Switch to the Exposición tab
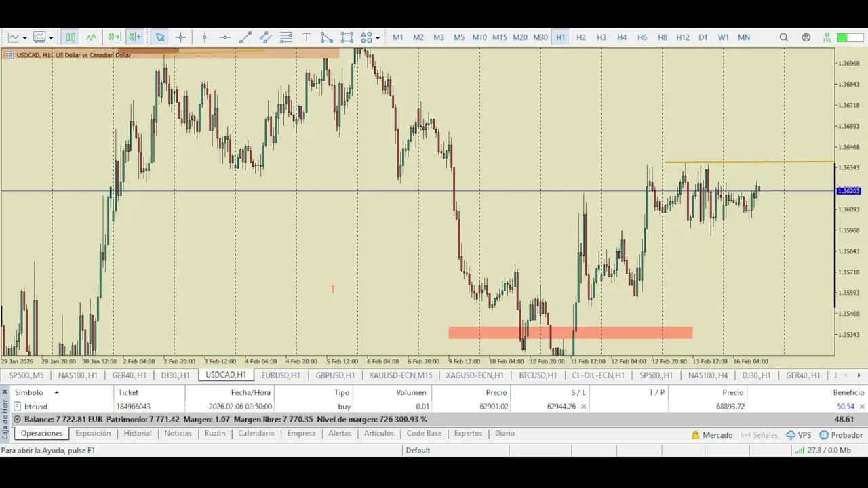Image resolution: width=868 pixels, height=488 pixels. [93, 434]
